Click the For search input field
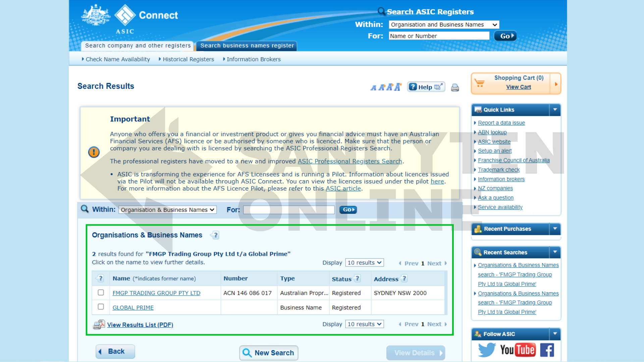Screen dimensions: 644x362 [290, 209]
